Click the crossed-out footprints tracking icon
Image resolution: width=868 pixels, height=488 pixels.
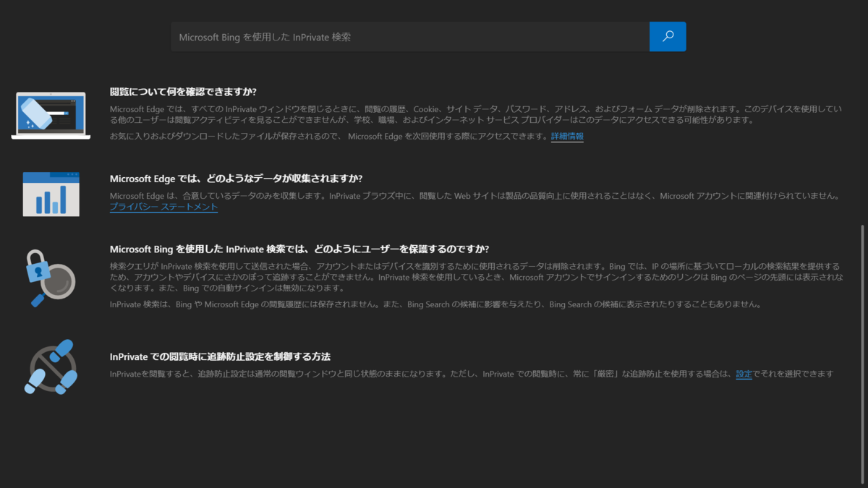(51, 367)
